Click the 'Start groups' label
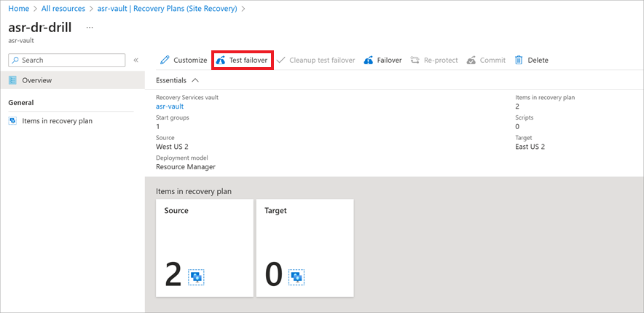The height and width of the screenshot is (313, 644). click(x=173, y=117)
